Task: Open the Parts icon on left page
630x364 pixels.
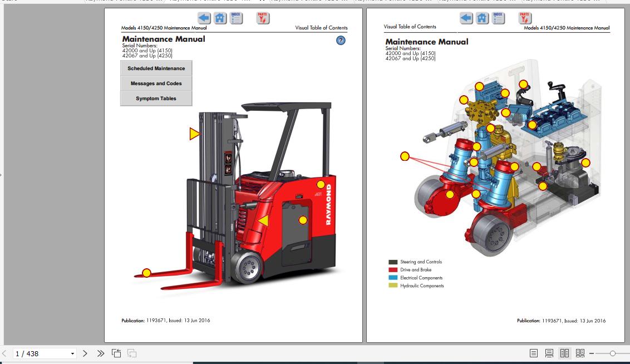Action: pyautogui.click(x=263, y=18)
